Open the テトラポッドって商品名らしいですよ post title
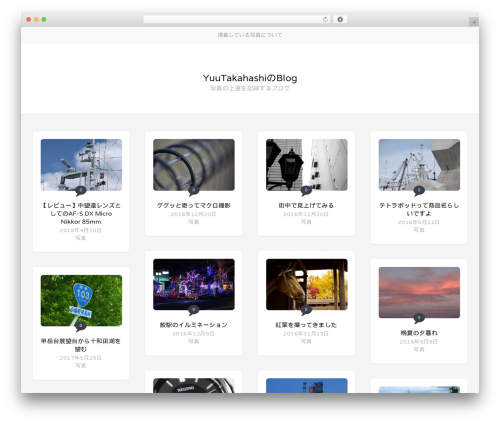This screenshot has width=500, height=423. [419, 209]
